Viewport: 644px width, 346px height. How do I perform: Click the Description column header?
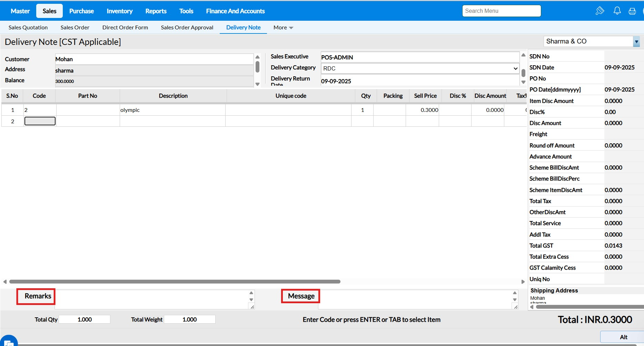[x=173, y=96]
